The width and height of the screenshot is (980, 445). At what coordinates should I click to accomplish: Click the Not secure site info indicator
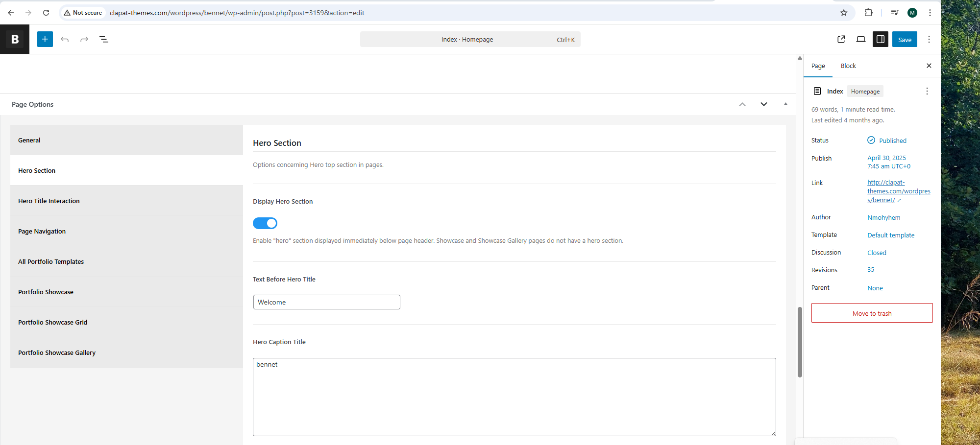(83, 13)
